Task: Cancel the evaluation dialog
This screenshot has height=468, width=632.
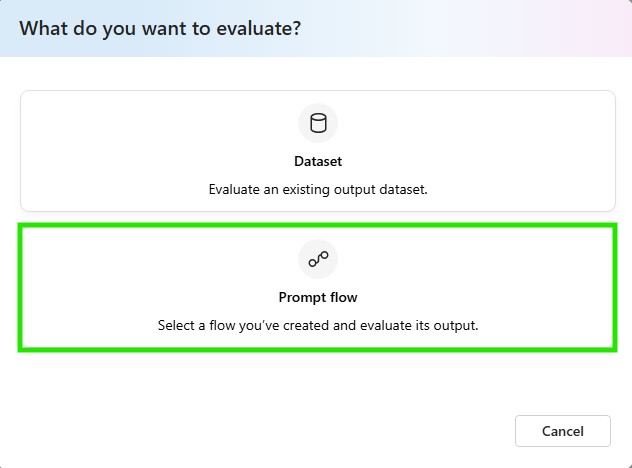Action: [x=563, y=431]
